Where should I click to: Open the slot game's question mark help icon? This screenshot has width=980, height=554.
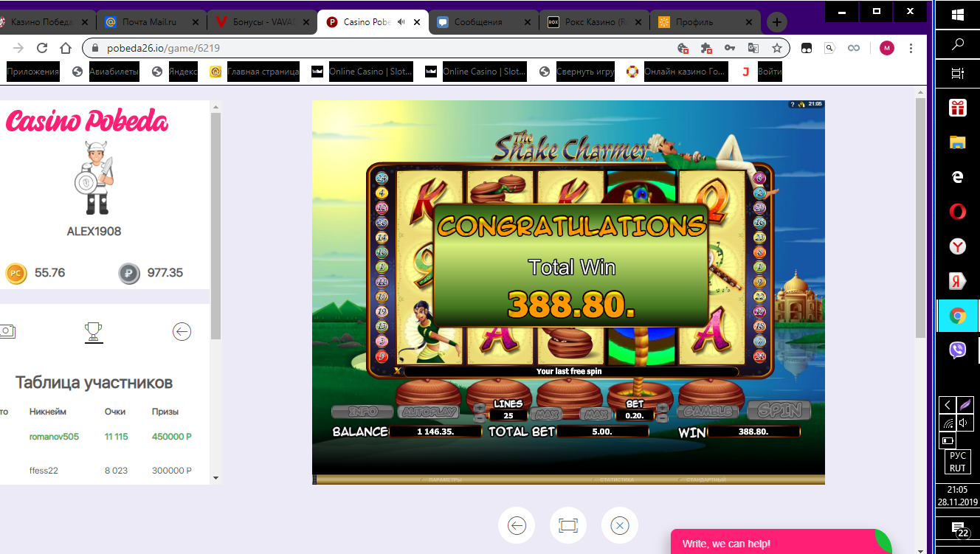(x=793, y=104)
